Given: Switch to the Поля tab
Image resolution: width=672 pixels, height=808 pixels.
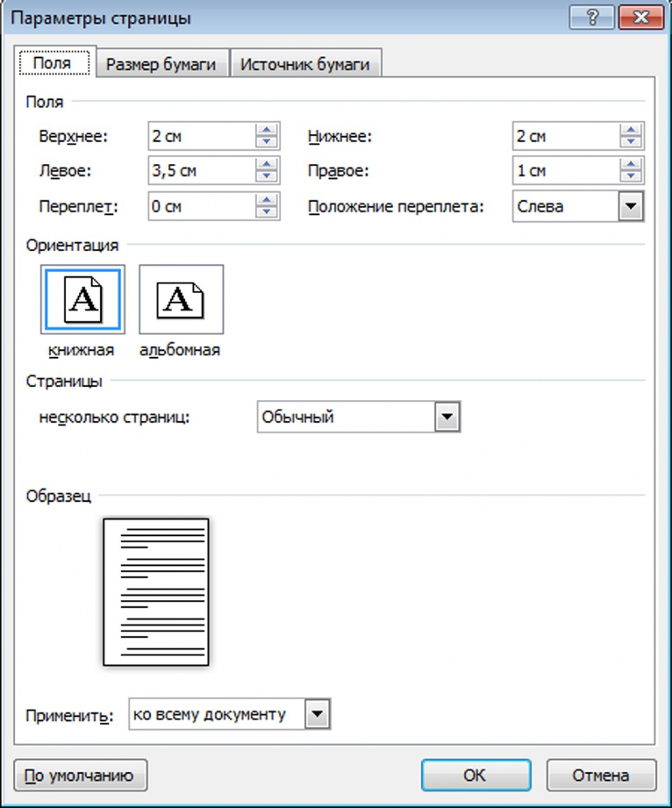Looking at the screenshot, I should point(55,63).
